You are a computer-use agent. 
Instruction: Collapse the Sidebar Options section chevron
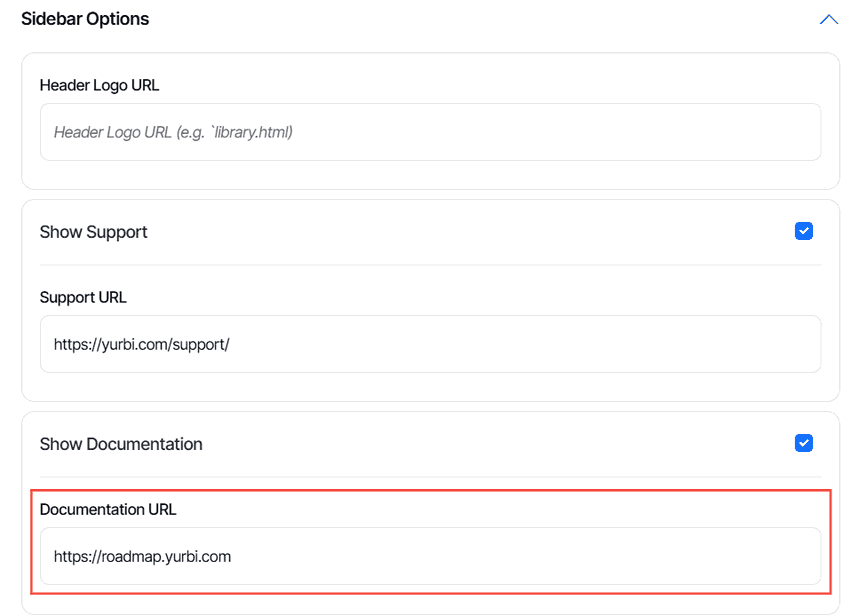point(829,20)
